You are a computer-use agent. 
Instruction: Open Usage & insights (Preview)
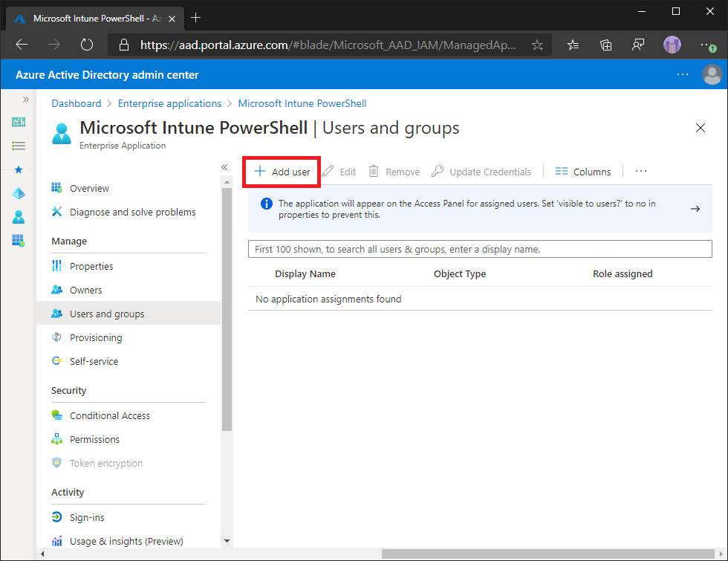[x=128, y=541]
